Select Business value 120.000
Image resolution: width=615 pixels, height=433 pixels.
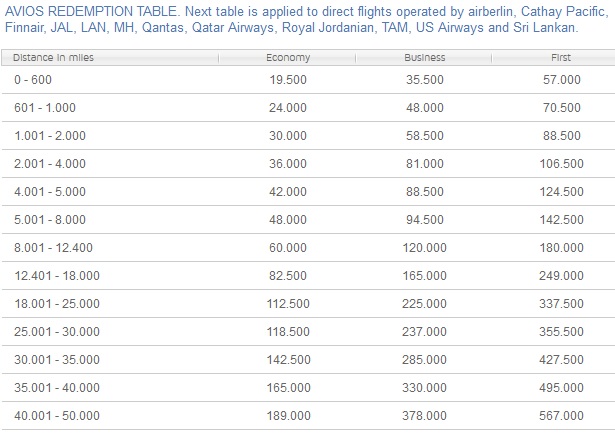point(424,246)
